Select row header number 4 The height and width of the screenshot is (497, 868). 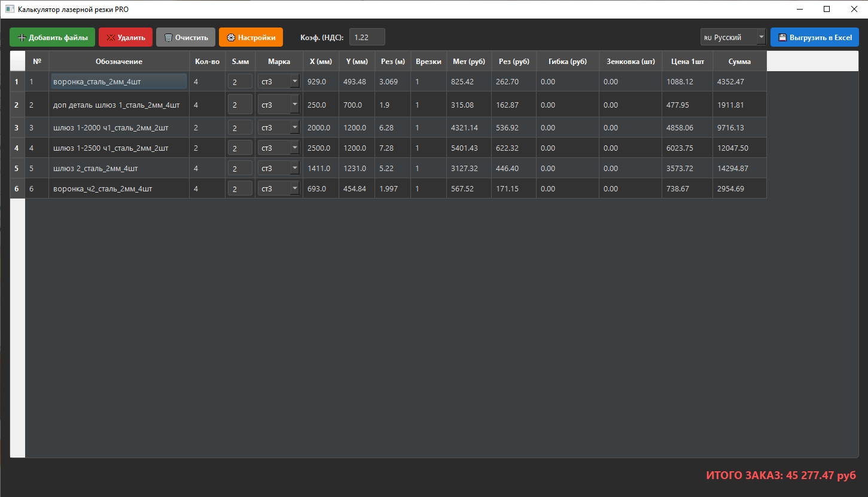click(x=17, y=148)
